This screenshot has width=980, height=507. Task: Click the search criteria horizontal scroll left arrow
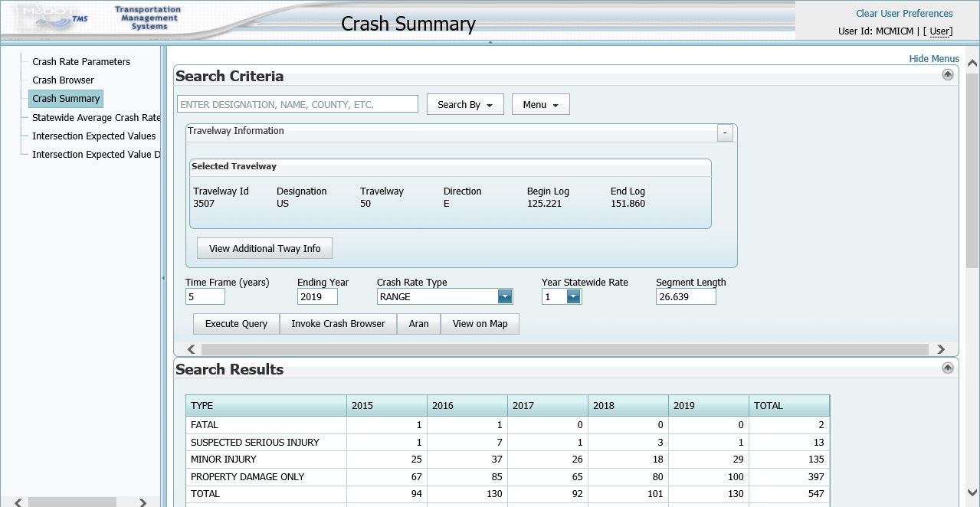[192, 349]
